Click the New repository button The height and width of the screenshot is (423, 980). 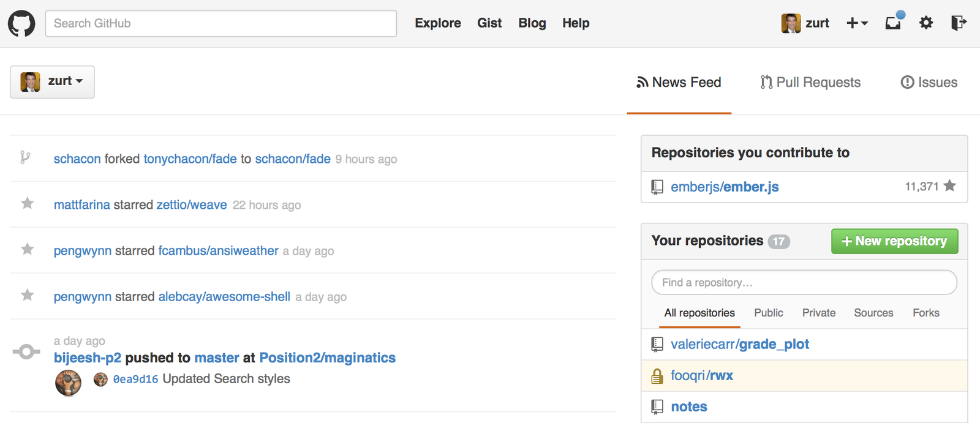(x=894, y=241)
